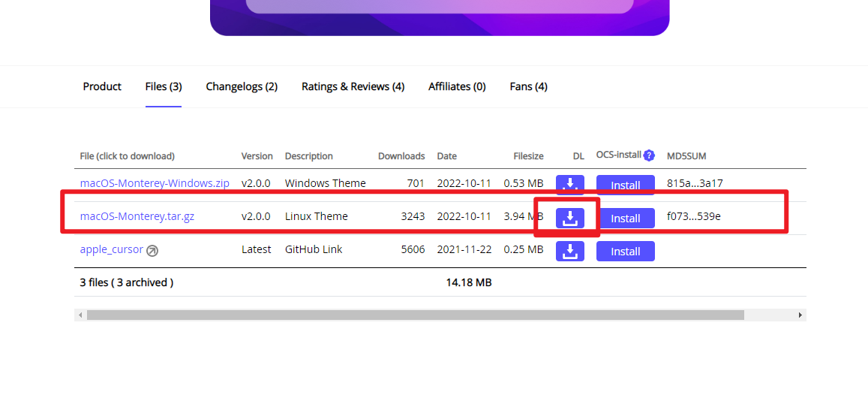
Task: Click date 2021-11-22
Action: [x=464, y=250]
